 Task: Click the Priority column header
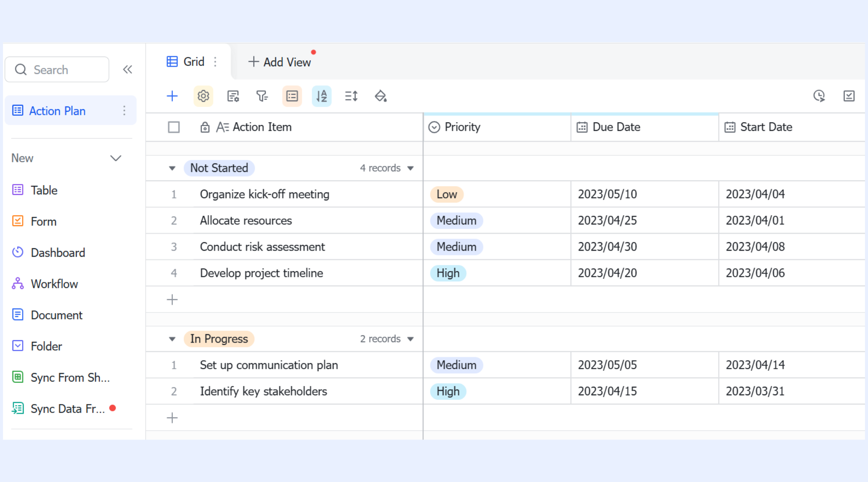[x=497, y=127]
